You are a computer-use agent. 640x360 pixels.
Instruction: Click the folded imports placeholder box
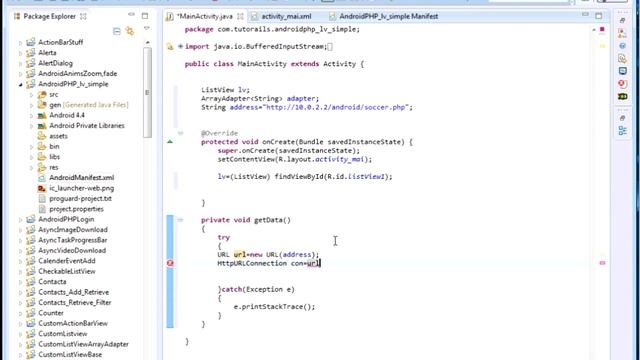330,47
